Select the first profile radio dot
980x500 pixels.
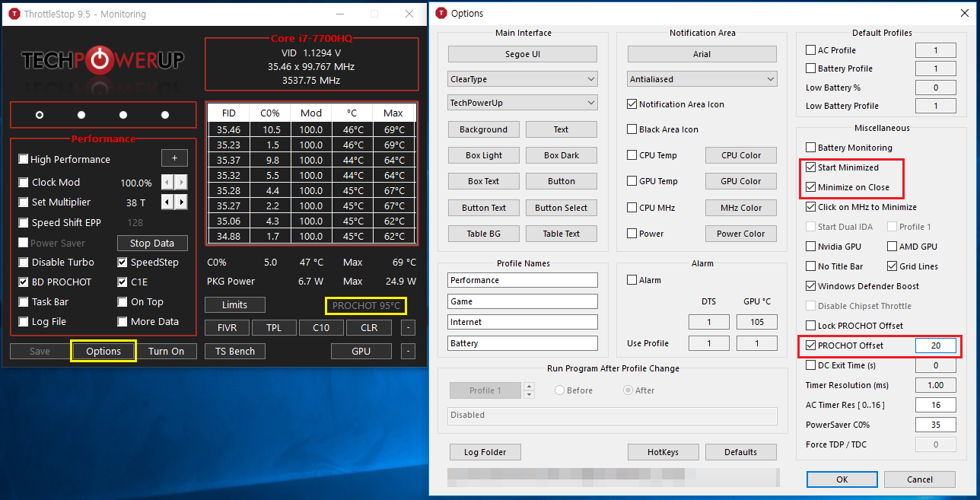click(40, 115)
